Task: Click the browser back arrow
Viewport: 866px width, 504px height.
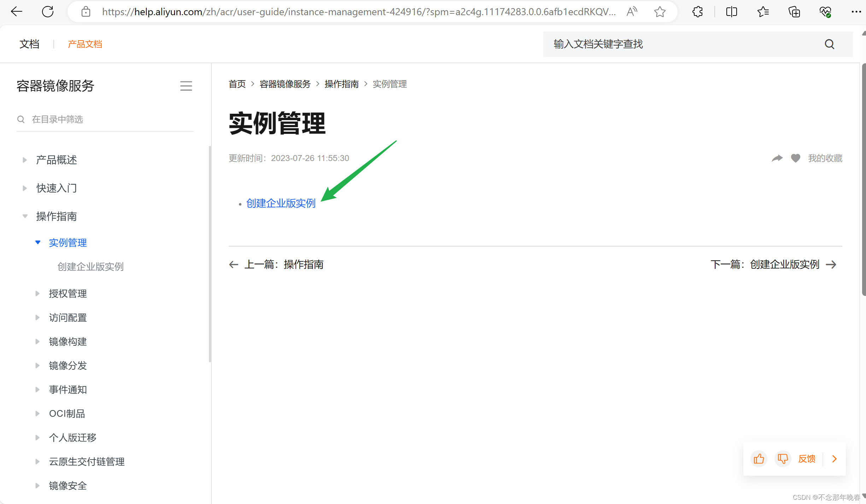Action: (16, 12)
